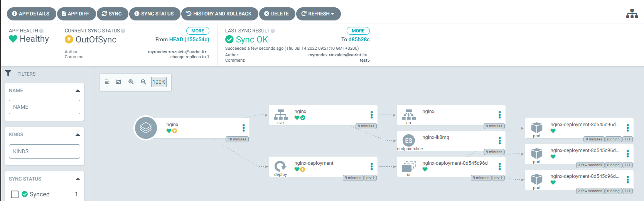Open the HEAD (155c54c) revision link
Image resolution: width=644 pixels, height=201 pixels.
189,39
